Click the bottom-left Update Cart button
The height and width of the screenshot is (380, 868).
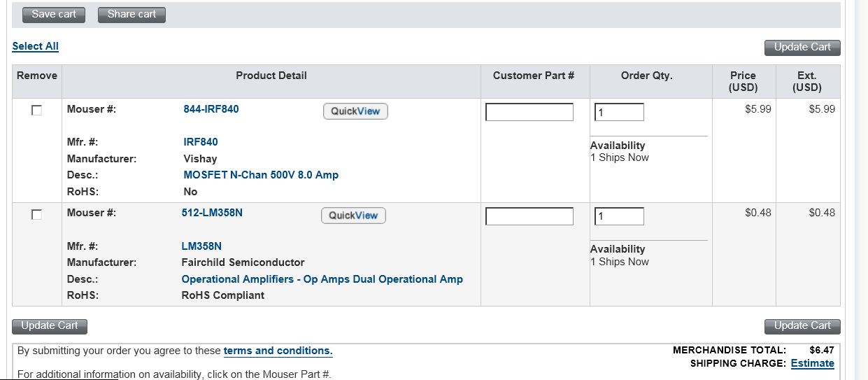coord(50,326)
